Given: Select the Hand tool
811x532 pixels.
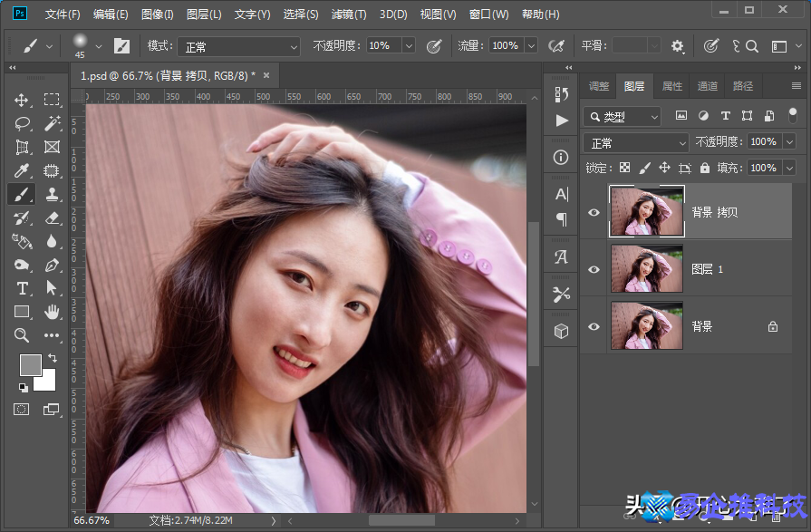Looking at the screenshot, I should click(x=52, y=312).
